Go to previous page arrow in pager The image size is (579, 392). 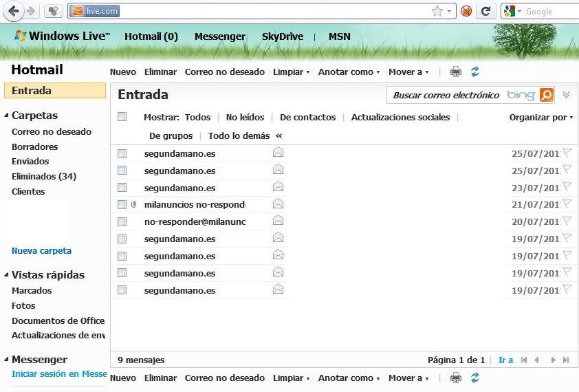[x=537, y=360]
